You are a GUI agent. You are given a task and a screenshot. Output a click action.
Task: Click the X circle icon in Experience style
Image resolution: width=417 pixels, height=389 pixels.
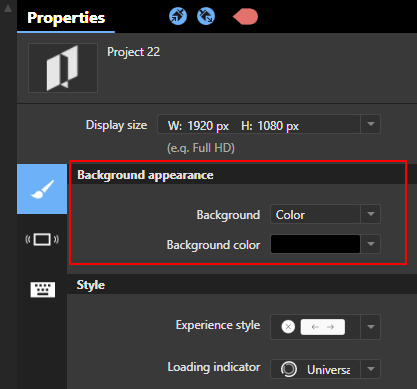[288, 327]
